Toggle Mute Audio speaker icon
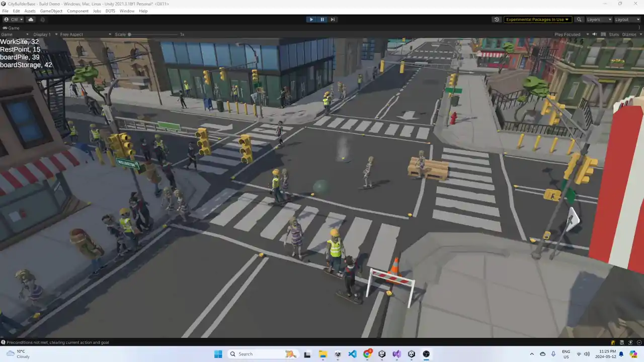The height and width of the screenshot is (362, 644). tap(594, 34)
